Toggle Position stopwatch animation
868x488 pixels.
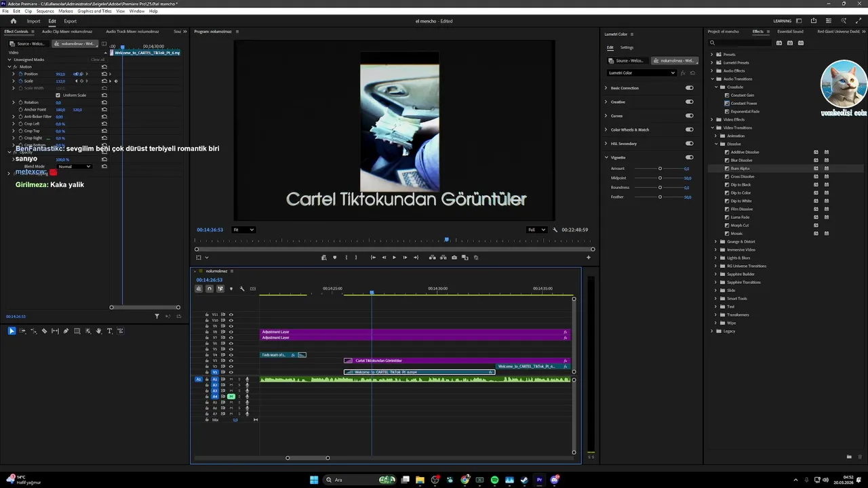pos(20,74)
